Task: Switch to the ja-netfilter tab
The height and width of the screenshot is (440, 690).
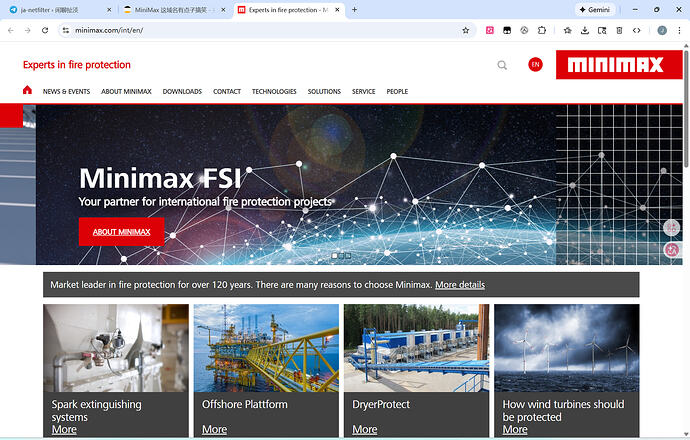Action: coord(57,10)
